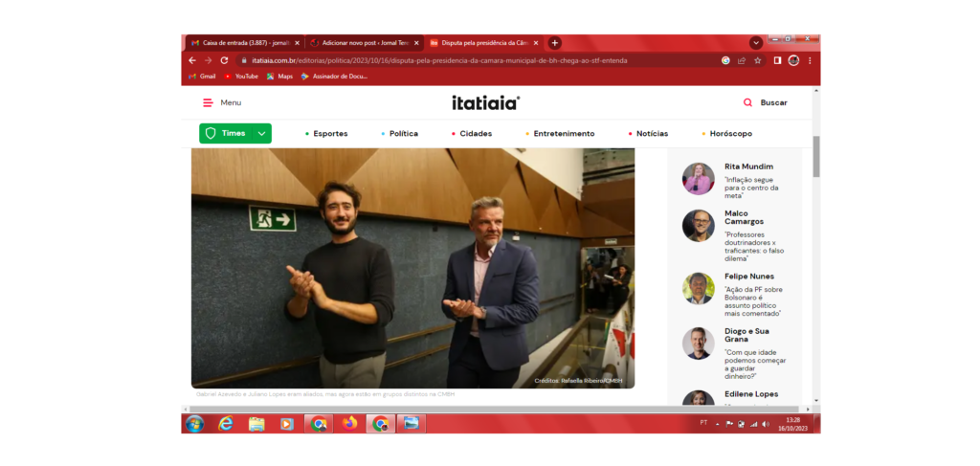Open Firefox from the taskbar
980x466 pixels.
click(x=349, y=423)
